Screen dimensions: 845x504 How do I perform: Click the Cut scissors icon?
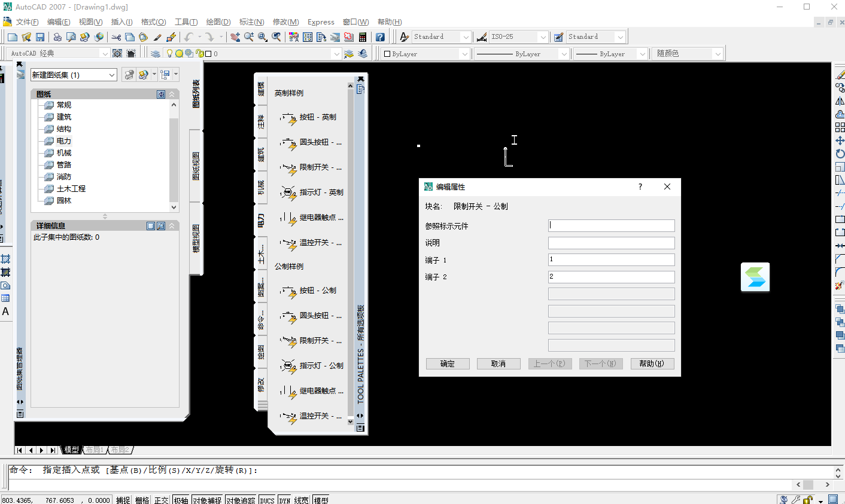point(116,37)
